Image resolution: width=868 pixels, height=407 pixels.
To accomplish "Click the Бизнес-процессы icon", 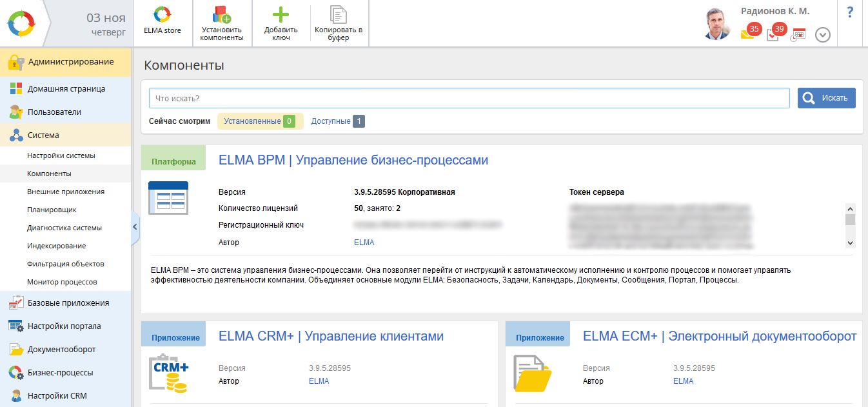I will click(x=16, y=373).
